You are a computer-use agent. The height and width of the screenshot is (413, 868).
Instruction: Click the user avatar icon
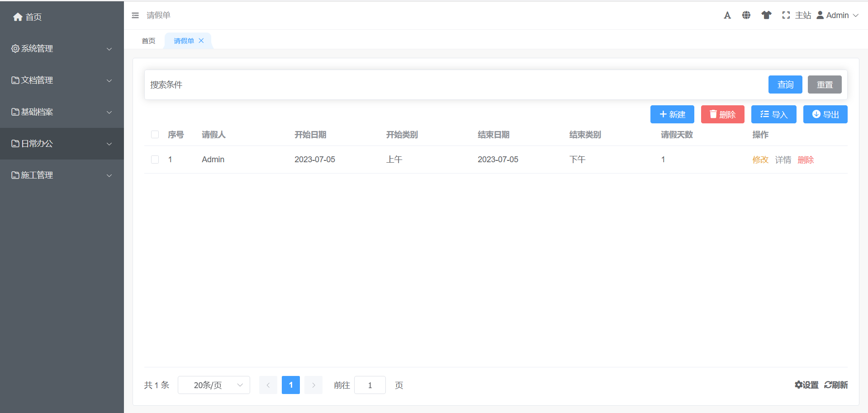tap(820, 15)
